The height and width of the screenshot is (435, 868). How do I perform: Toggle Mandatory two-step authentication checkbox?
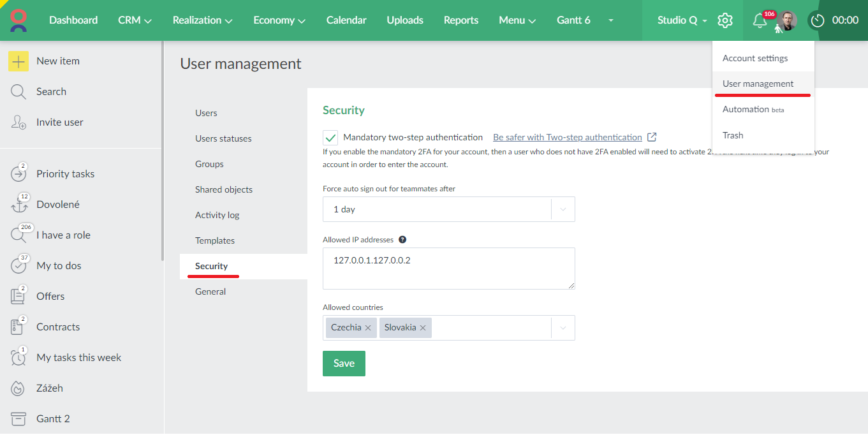coord(330,138)
